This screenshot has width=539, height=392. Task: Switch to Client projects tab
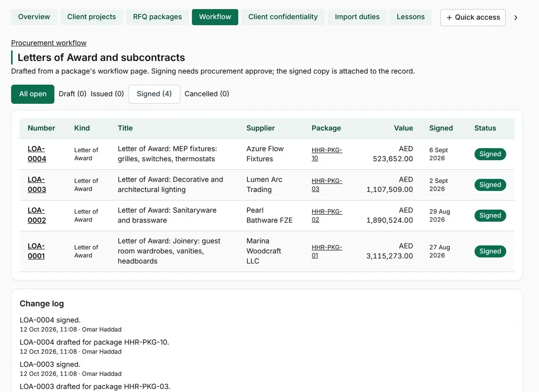[92, 17]
